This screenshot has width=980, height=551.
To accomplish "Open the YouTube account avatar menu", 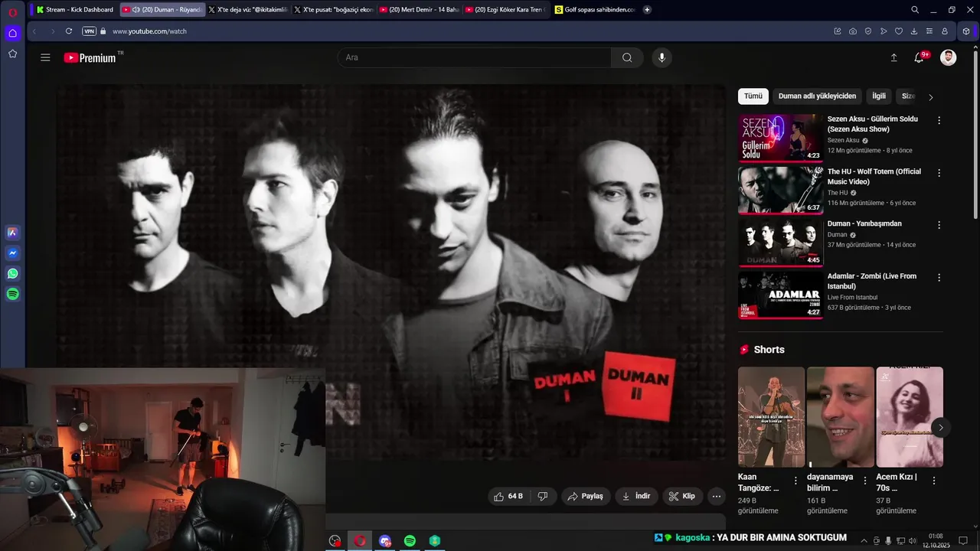I will click(x=948, y=57).
